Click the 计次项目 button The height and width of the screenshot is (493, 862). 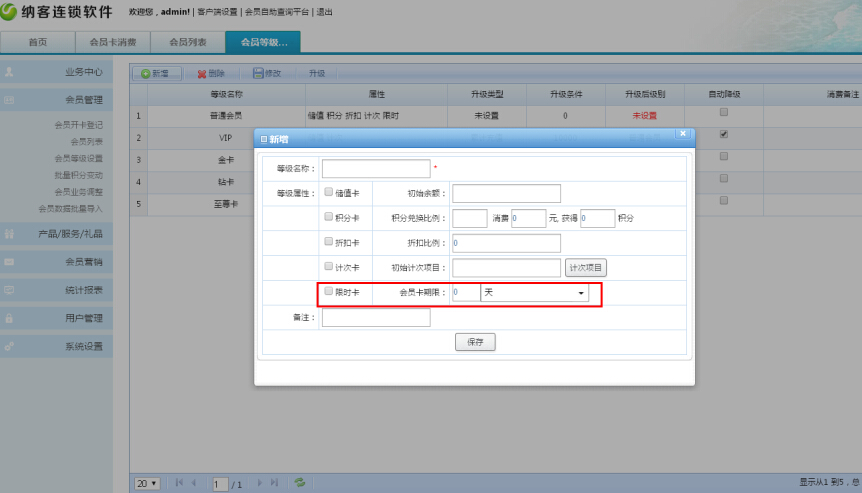586,268
